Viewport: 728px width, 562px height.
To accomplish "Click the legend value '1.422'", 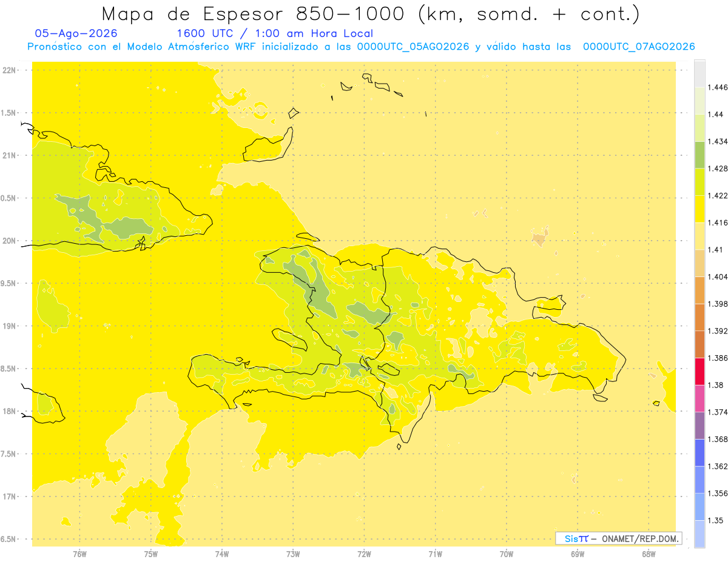I will click(x=718, y=195).
